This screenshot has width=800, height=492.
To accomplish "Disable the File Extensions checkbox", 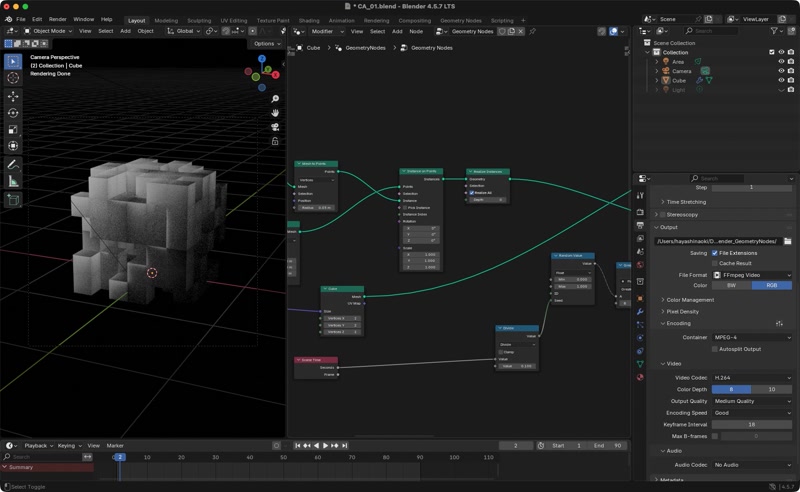I will tap(714, 253).
